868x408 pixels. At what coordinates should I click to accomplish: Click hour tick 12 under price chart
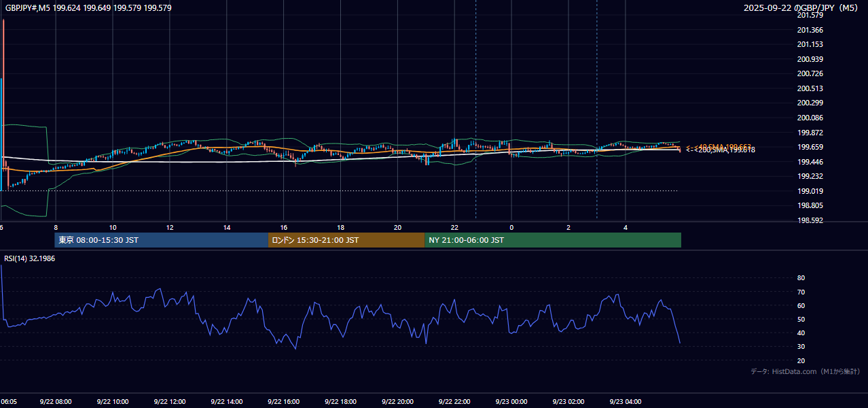[170, 227]
